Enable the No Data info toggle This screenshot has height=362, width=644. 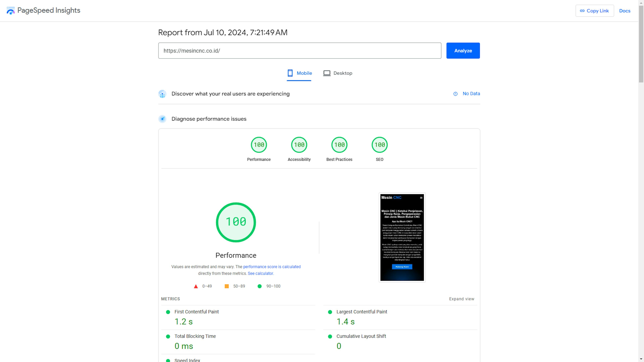coord(455,93)
